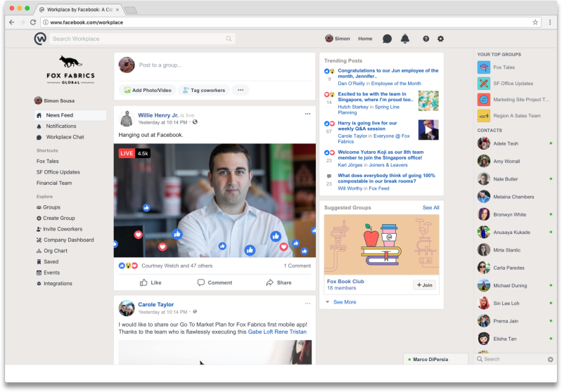
Task: Open options menu on Carole Taylor's post
Action: coord(307,303)
